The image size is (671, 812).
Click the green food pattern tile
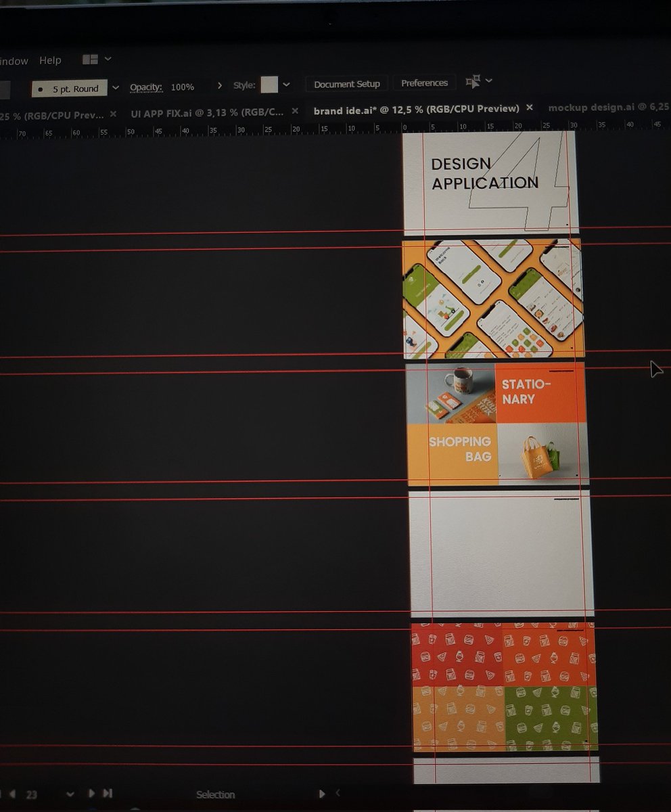coord(551,719)
